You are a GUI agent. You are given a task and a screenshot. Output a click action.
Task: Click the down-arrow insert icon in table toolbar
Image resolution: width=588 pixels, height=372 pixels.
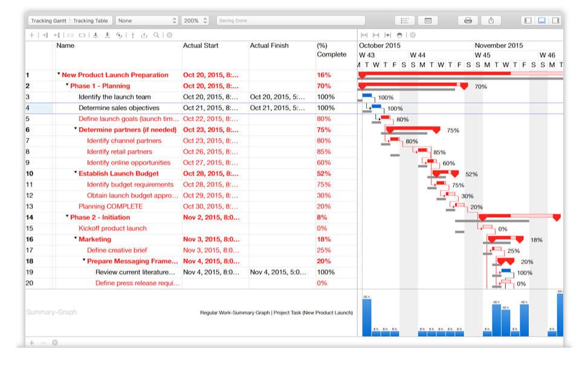click(133, 35)
